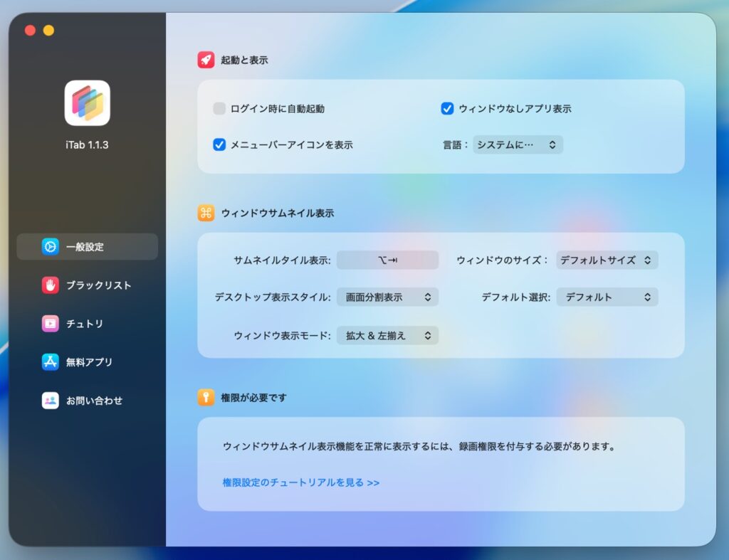Enable the ログイン時に自動起動 checkbox
729x560 pixels.
[x=219, y=109]
